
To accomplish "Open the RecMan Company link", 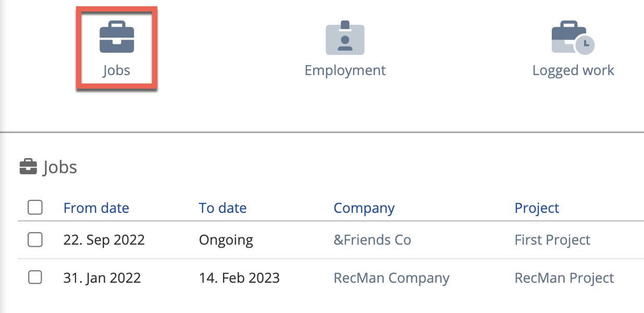I will (391, 278).
